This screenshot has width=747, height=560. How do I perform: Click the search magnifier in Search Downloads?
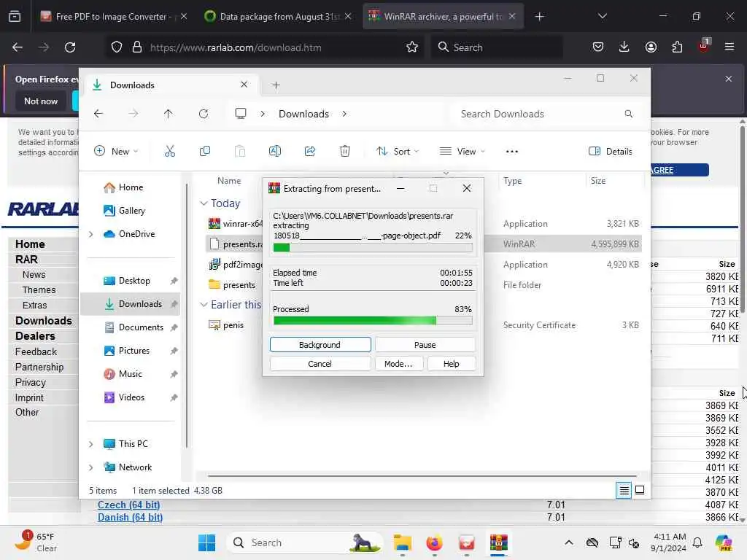628,114
